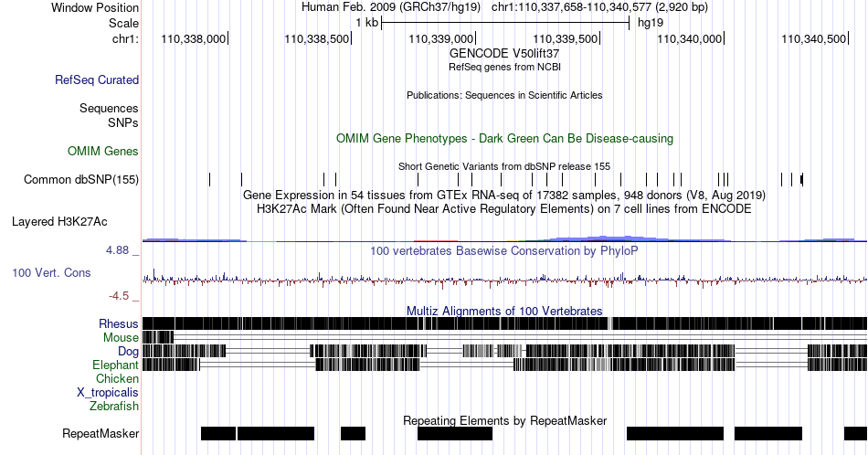The width and height of the screenshot is (868, 455).
Task: Click the Mouse alignment block
Action: [158, 338]
